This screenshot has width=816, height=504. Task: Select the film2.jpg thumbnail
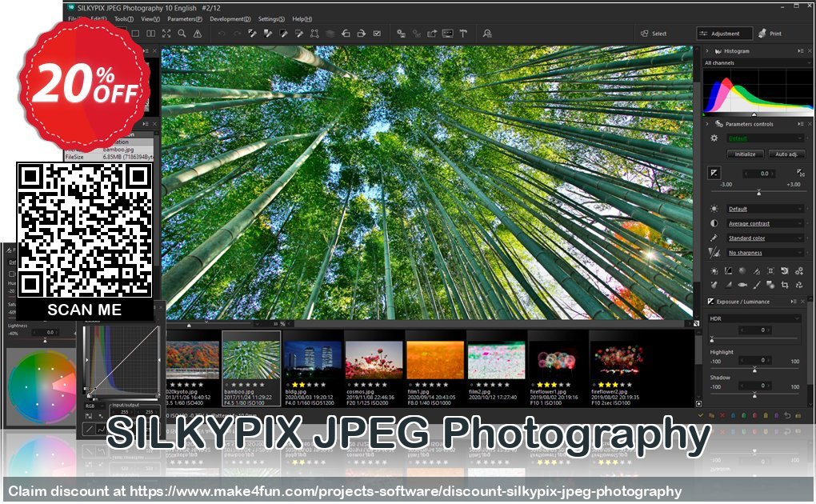496,368
